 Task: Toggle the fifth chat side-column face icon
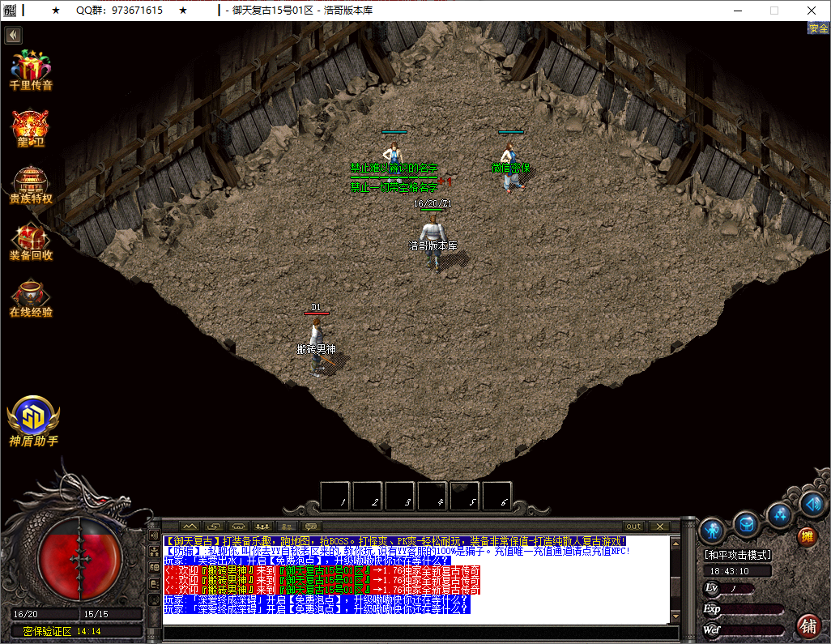click(154, 600)
